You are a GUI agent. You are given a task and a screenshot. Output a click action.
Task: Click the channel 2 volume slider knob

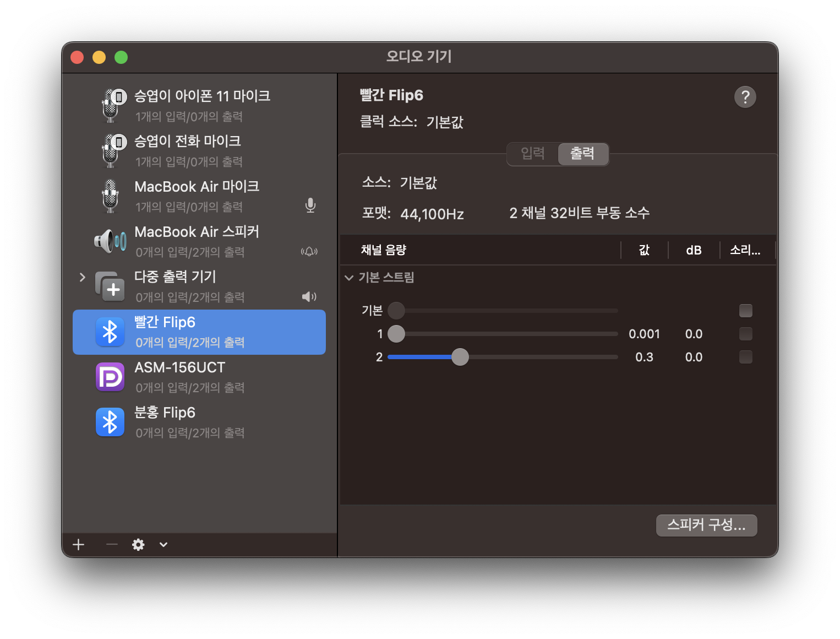tap(460, 357)
